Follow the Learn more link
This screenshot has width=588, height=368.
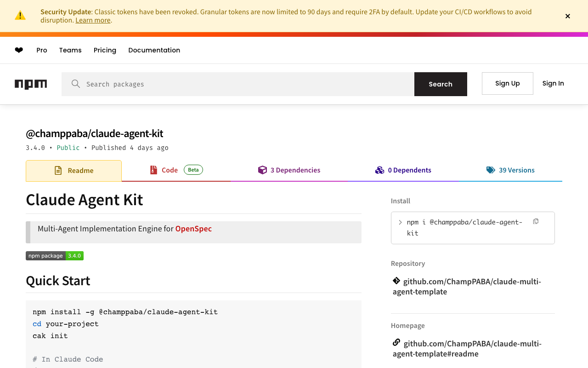pos(93,20)
